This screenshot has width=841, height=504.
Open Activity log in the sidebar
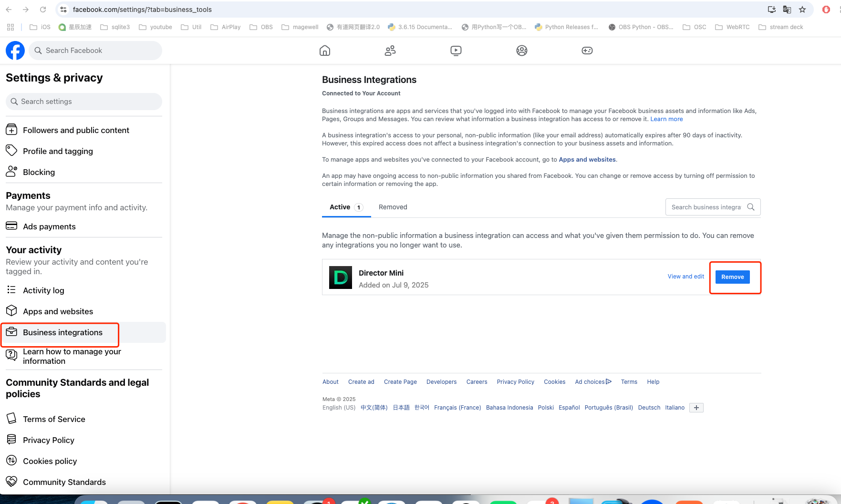[x=43, y=290]
